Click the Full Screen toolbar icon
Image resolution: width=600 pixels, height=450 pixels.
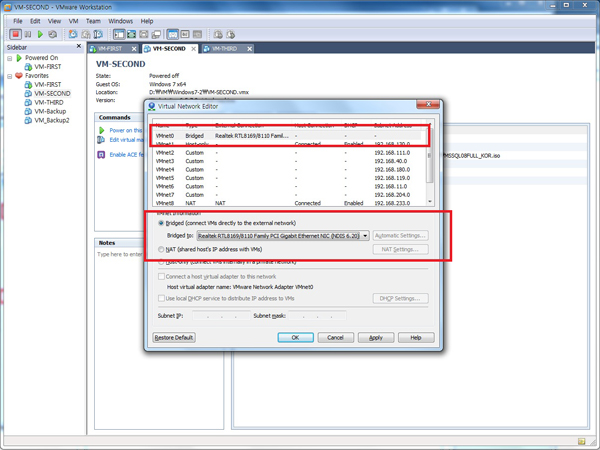(143, 34)
